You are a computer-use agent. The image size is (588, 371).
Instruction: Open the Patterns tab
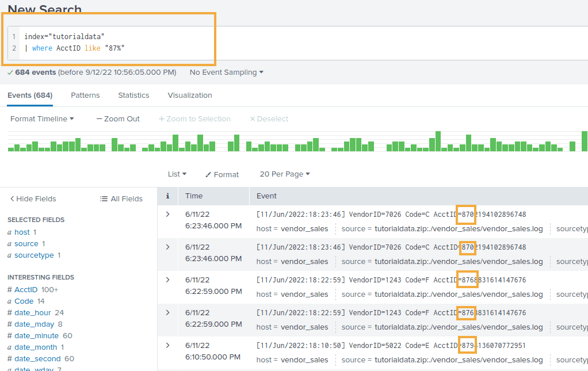tap(85, 95)
